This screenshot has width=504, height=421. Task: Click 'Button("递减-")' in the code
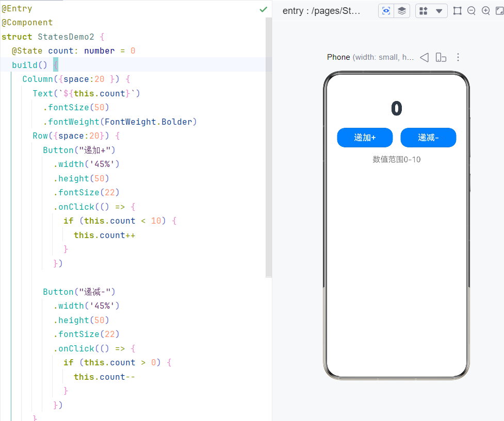(79, 292)
